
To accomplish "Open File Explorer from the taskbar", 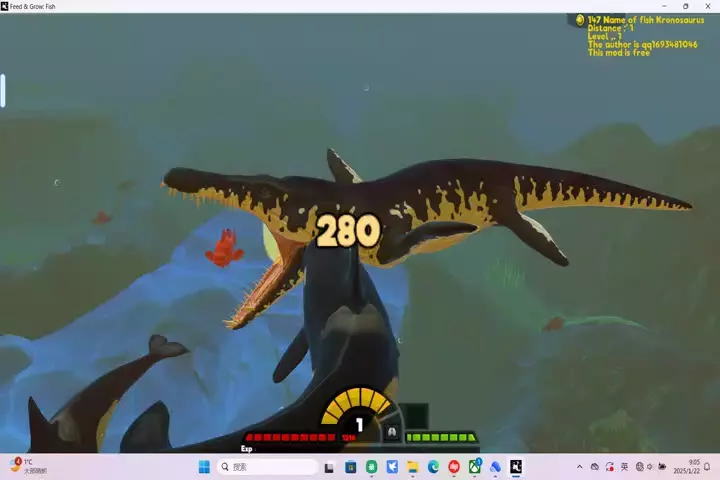I will [413, 467].
